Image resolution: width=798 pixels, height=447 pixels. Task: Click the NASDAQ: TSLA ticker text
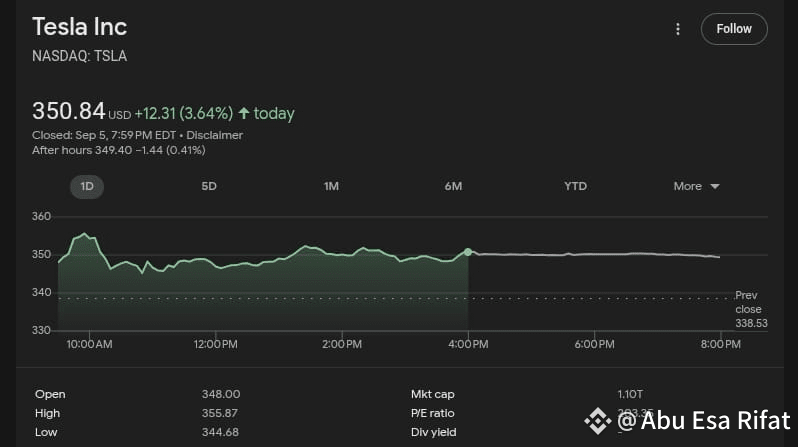coord(79,56)
